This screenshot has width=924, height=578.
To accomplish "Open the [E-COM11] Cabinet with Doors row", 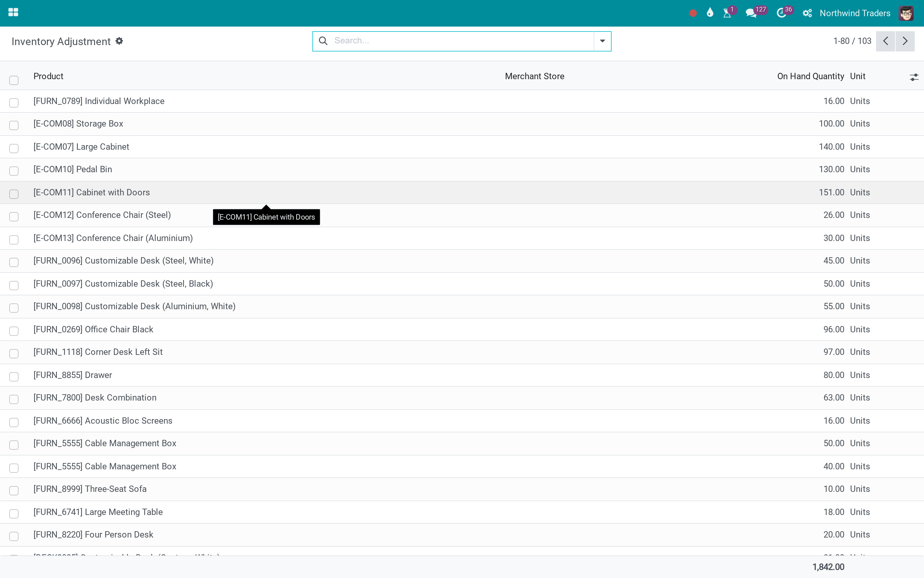I will 462,192.
